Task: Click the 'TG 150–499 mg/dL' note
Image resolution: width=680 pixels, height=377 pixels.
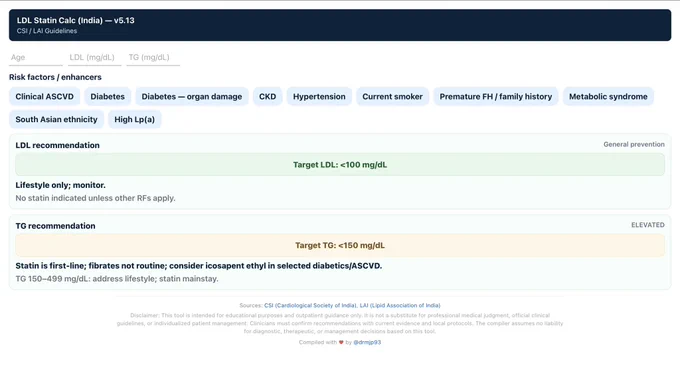Action: (x=117, y=279)
